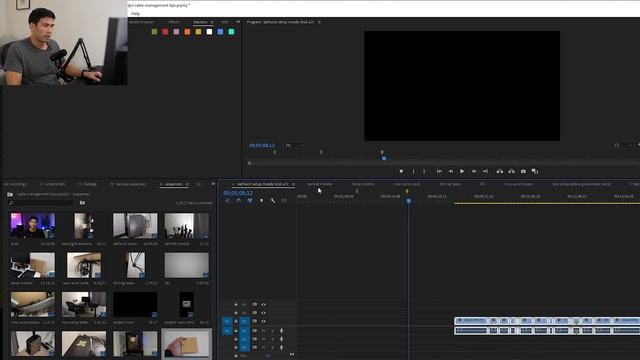
Task: Open Program monitor zoom level dropdown (Fit)
Action: point(295,145)
